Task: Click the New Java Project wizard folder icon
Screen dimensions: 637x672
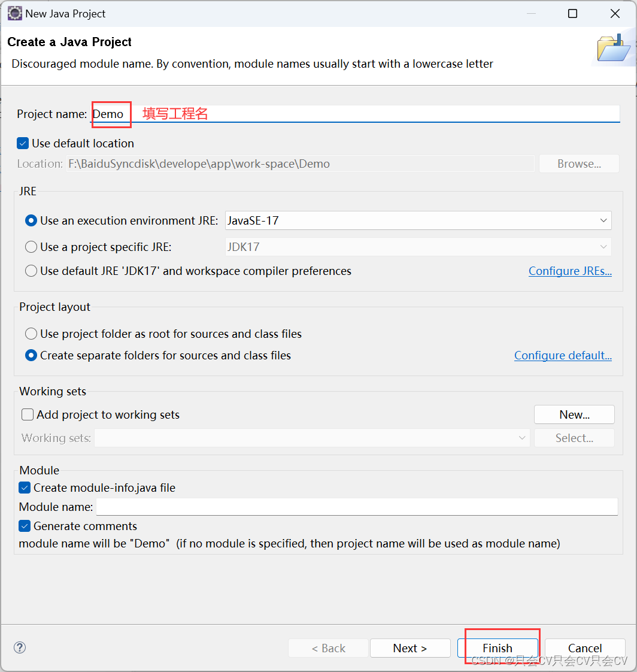Action: coord(613,47)
